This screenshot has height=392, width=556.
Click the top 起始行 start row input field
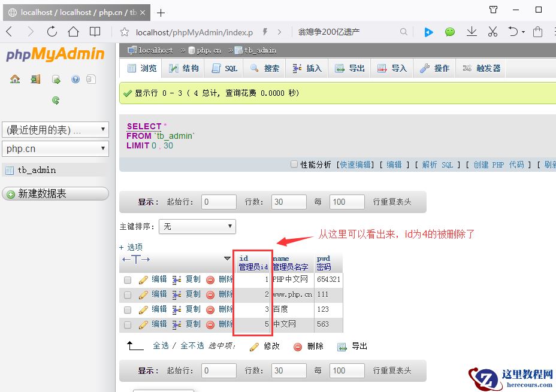coord(219,202)
